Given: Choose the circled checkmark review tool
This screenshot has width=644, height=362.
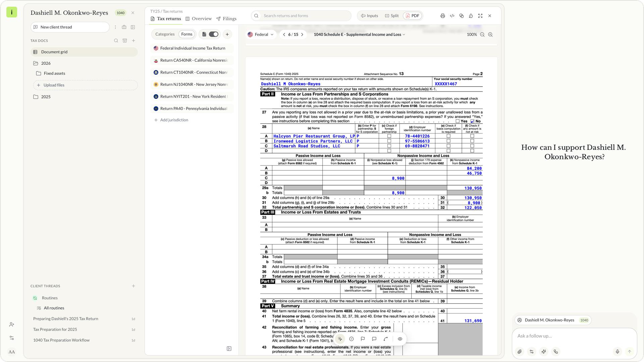Looking at the screenshot, I should coord(352,339).
